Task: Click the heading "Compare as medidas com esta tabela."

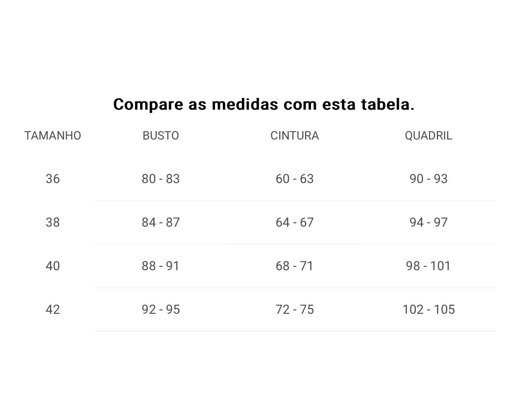Action: click(x=263, y=104)
